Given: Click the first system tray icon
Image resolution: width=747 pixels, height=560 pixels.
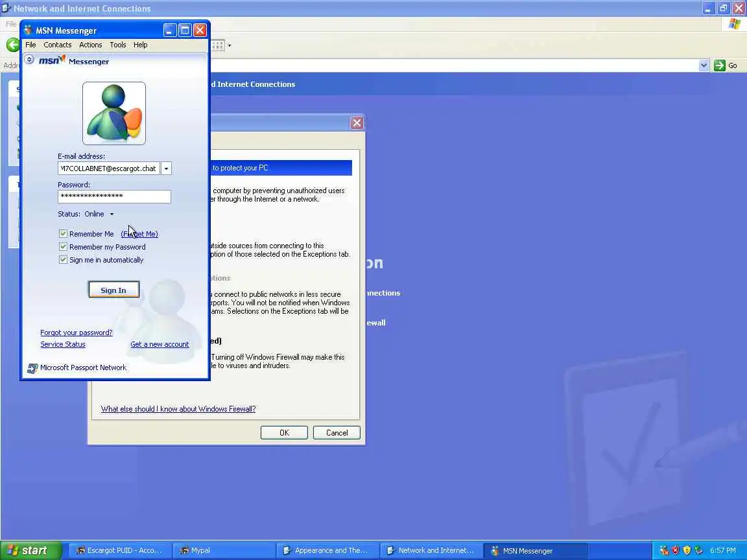Looking at the screenshot, I should click(x=663, y=550).
